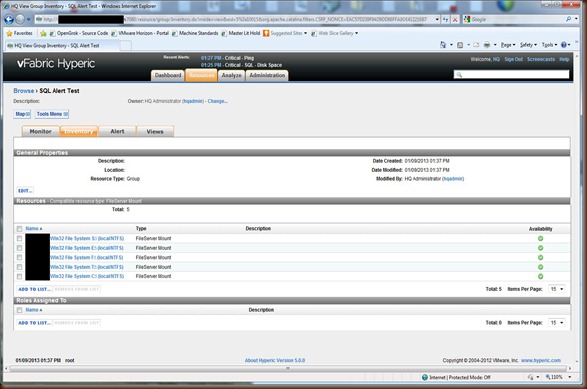Click the Suggested Sites icon
Viewport: 587px width, 389px height.
click(x=266, y=33)
